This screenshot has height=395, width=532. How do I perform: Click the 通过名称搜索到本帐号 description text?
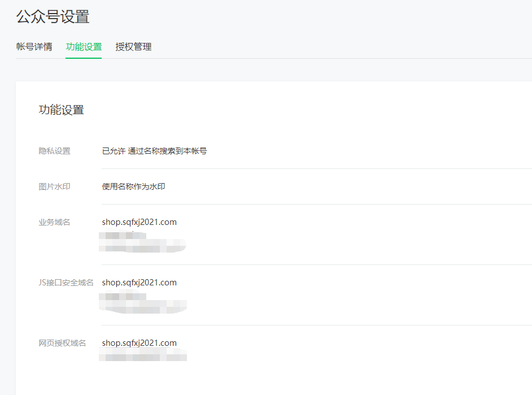(x=167, y=151)
